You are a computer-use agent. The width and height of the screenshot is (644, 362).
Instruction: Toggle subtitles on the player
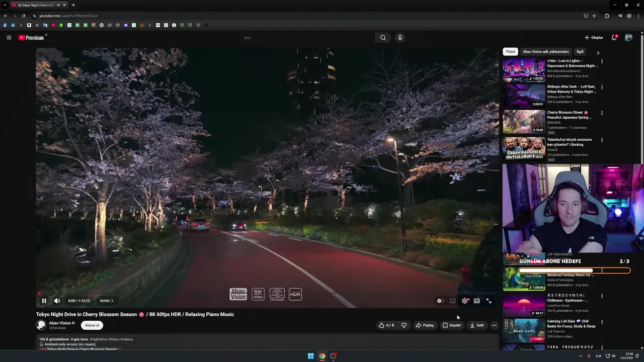click(x=452, y=301)
